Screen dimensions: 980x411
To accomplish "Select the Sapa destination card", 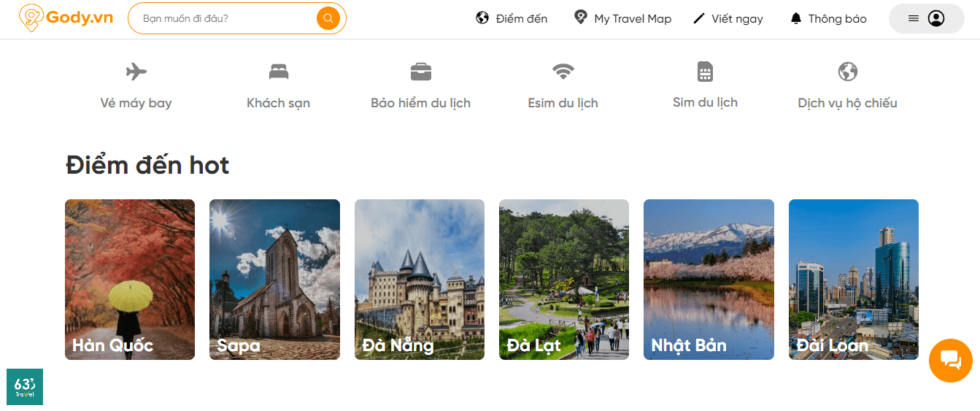I will click(x=274, y=279).
